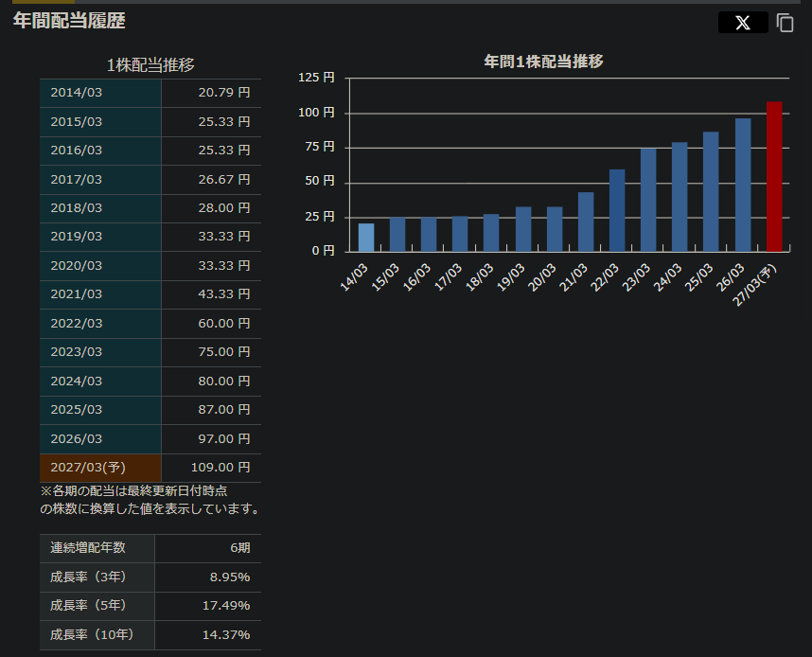
Task: Click the 成長率（5年）label
Action: (88, 606)
